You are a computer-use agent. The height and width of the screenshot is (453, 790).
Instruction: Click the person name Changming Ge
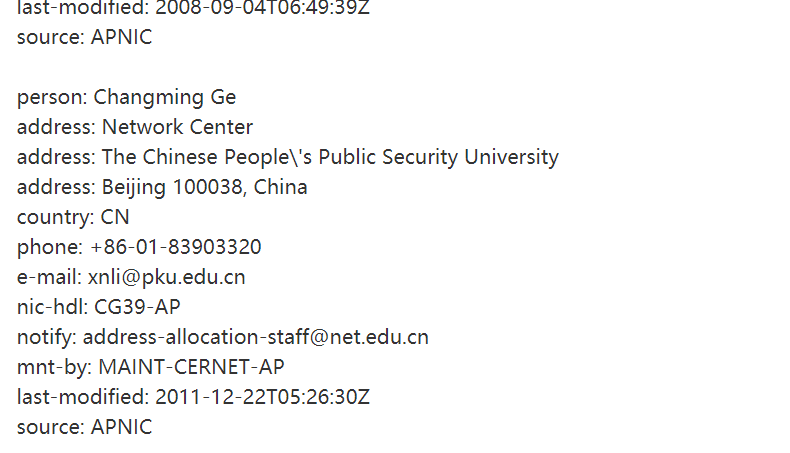165,98
